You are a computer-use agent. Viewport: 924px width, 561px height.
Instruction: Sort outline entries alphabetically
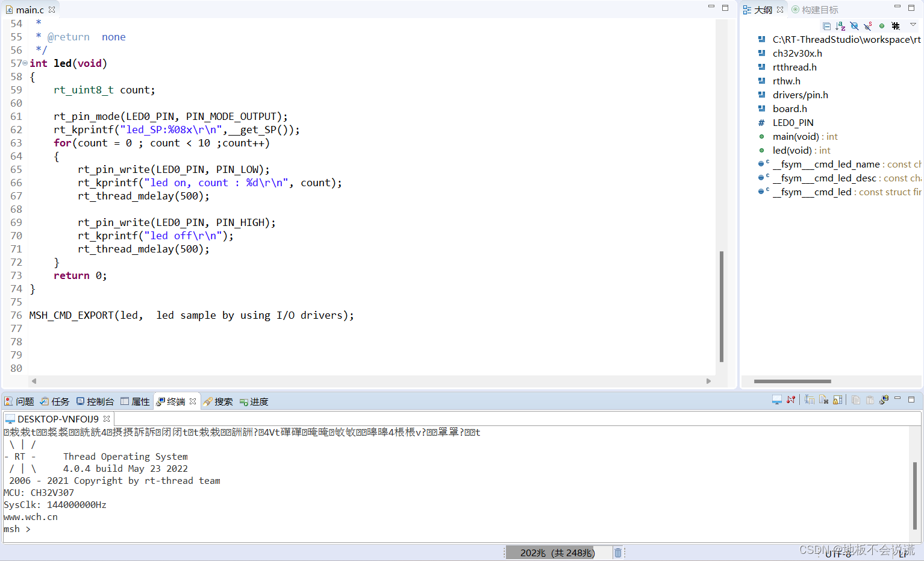[840, 26]
